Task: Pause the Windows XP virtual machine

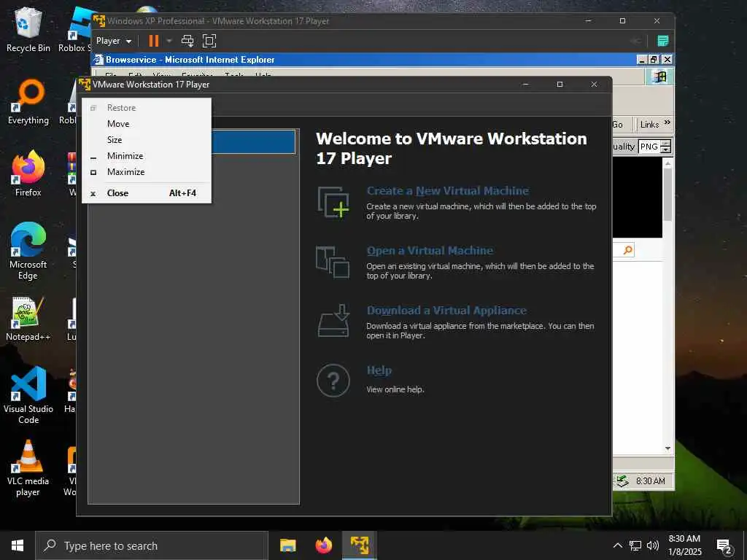Action: coord(153,41)
